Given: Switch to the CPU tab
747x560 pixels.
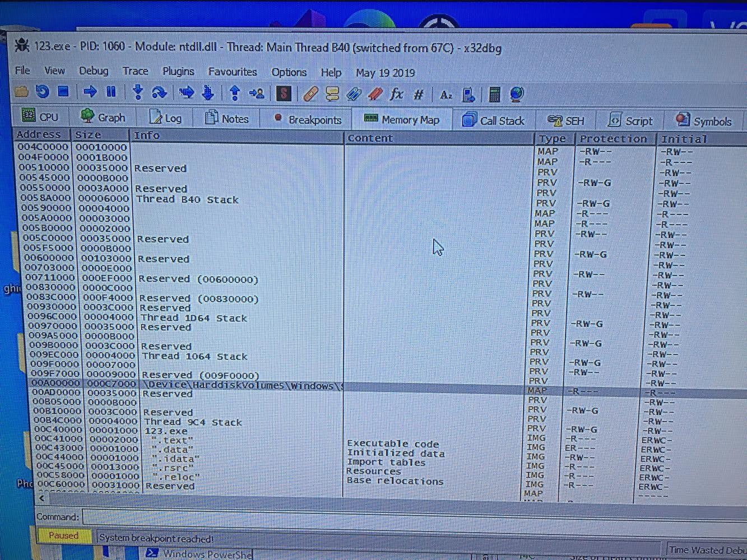Looking at the screenshot, I should tap(40, 116).
